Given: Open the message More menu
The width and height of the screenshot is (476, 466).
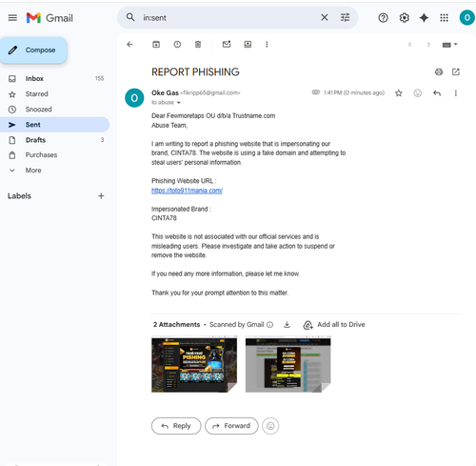Looking at the screenshot, I should pyautogui.click(x=456, y=93).
